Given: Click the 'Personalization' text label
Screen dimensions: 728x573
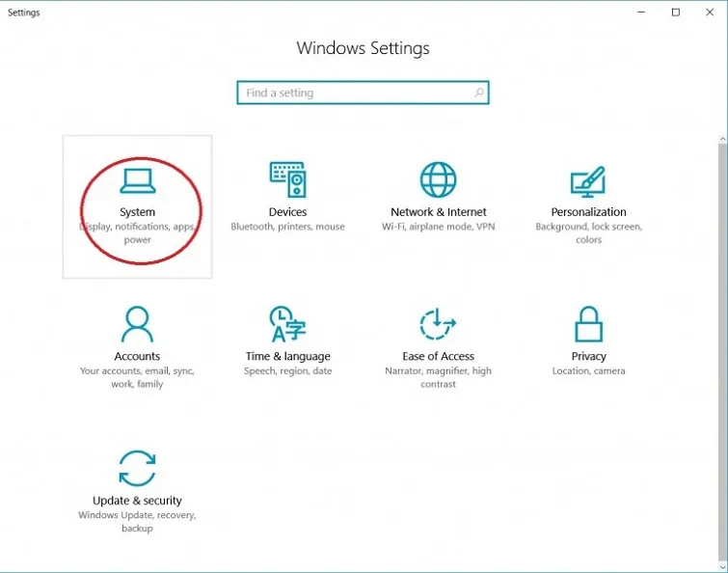Looking at the screenshot, I should point(588,212).
